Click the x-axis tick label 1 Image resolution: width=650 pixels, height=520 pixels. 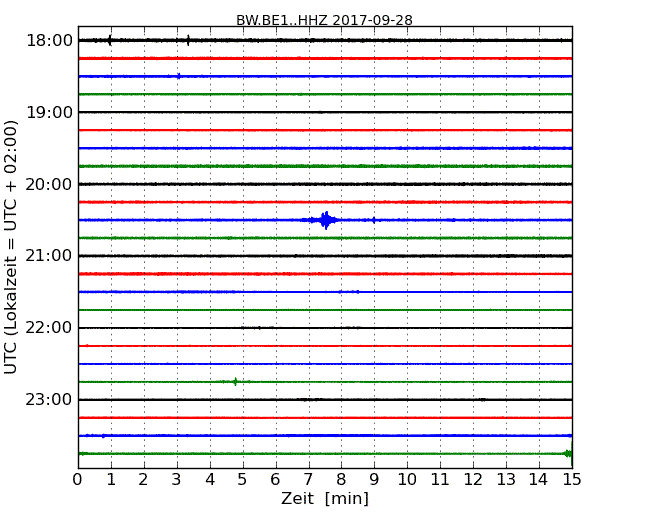coord(111,480)
